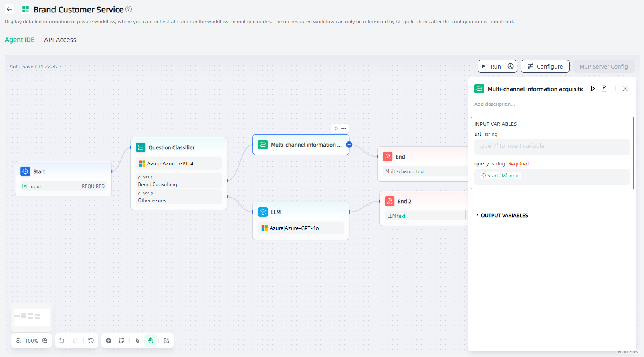Open the node documentation note icon

[x=604, y=89]
